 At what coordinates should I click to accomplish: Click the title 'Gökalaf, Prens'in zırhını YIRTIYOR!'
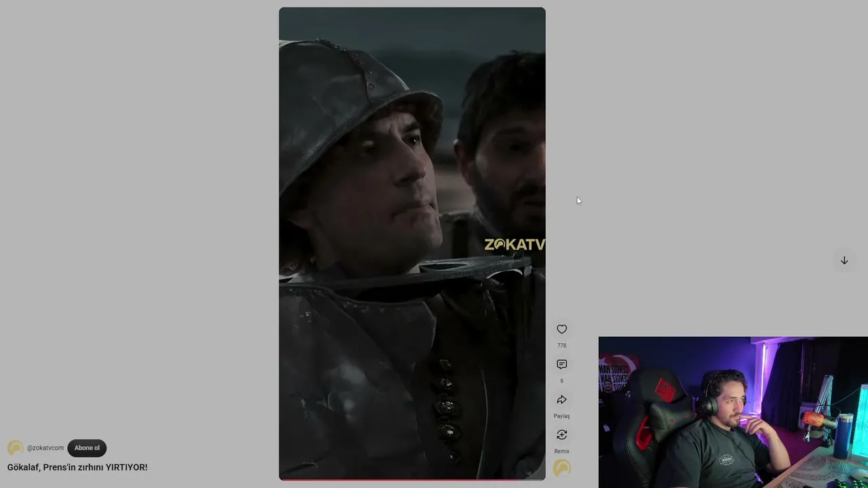coord(77,467)
